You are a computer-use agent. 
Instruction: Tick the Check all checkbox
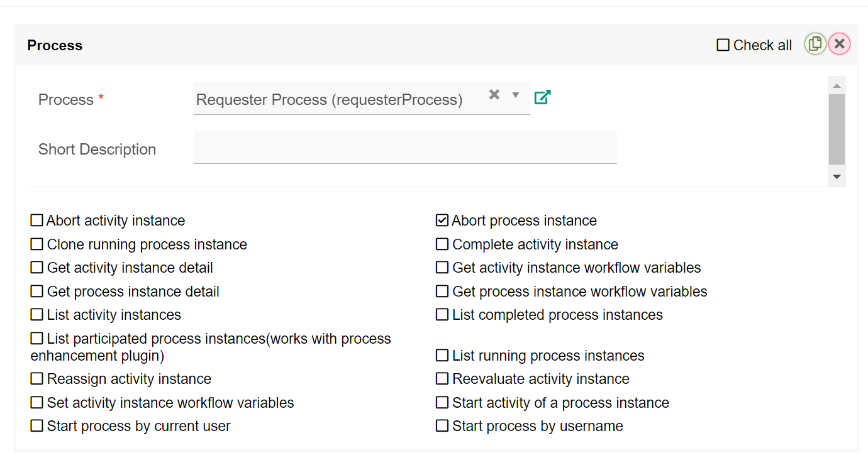(x=723, y=45)
